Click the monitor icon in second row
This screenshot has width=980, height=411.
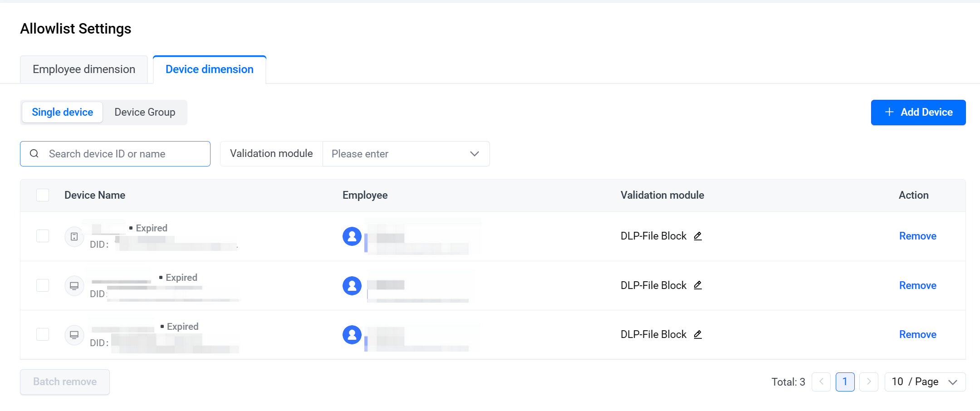tap(74, 286)
